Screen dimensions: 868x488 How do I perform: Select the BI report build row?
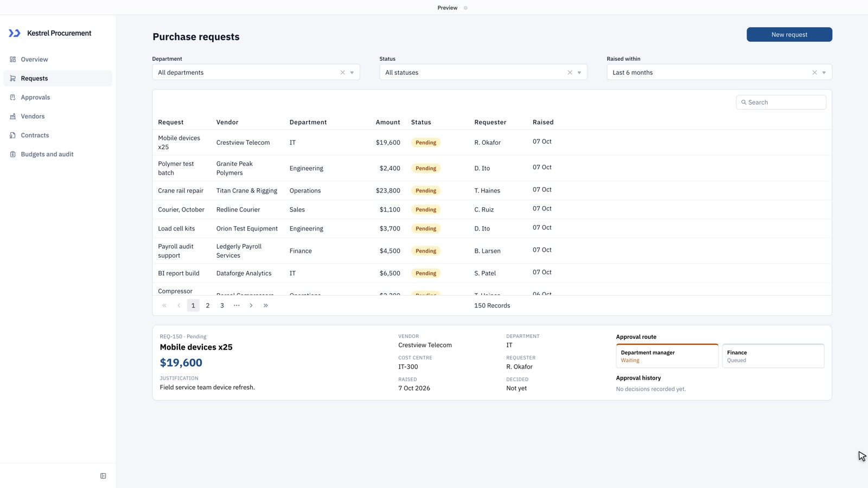pyautogui.click(x=492, y=273)
